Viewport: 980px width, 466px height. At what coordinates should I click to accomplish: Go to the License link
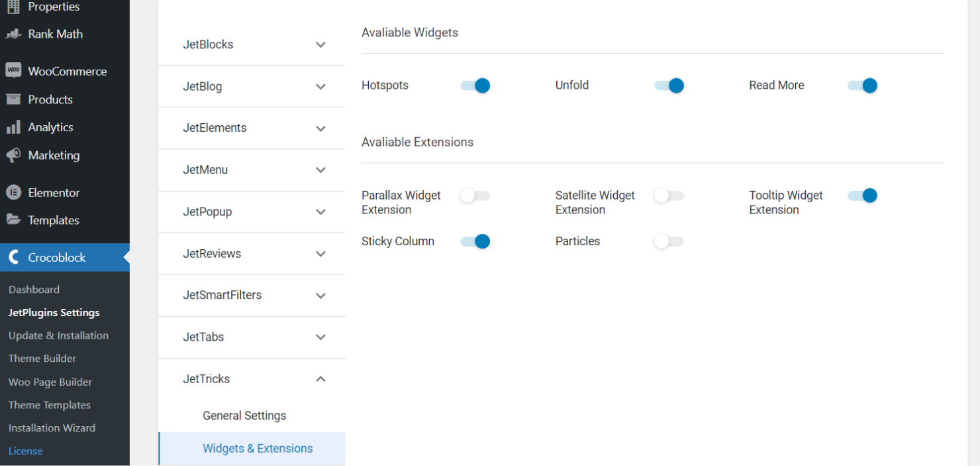[x=25, y=451]
